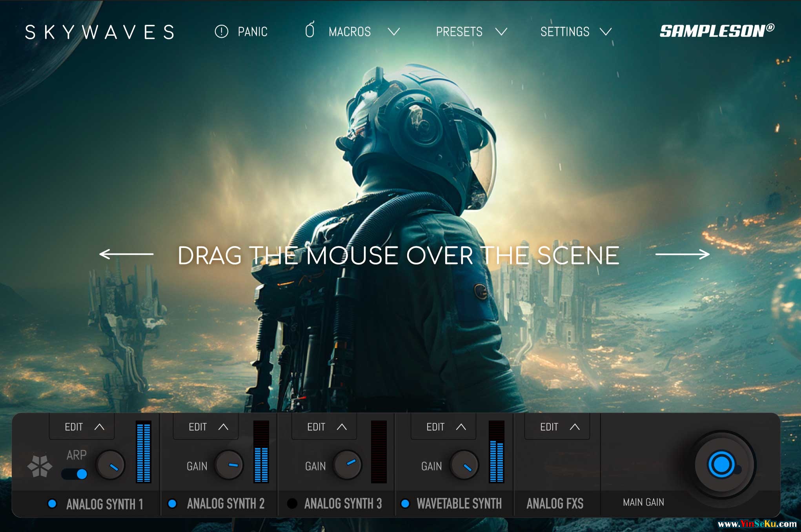Click the right scene arrow
Screen dimensions: 801x532
click(682, 254)
